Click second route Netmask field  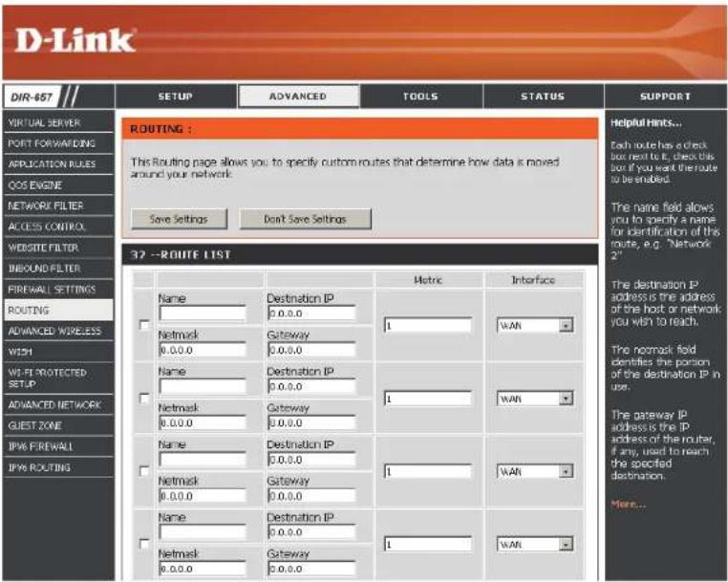[203, 422]
